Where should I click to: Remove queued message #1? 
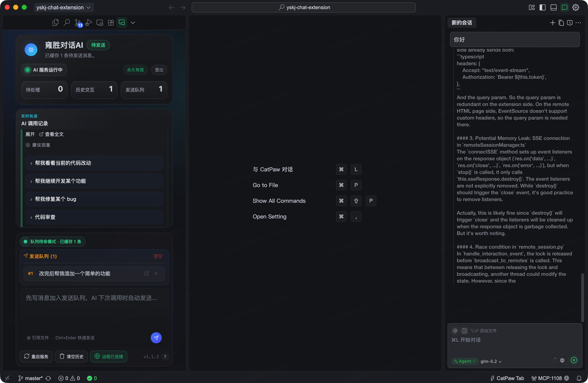[156, 273]
